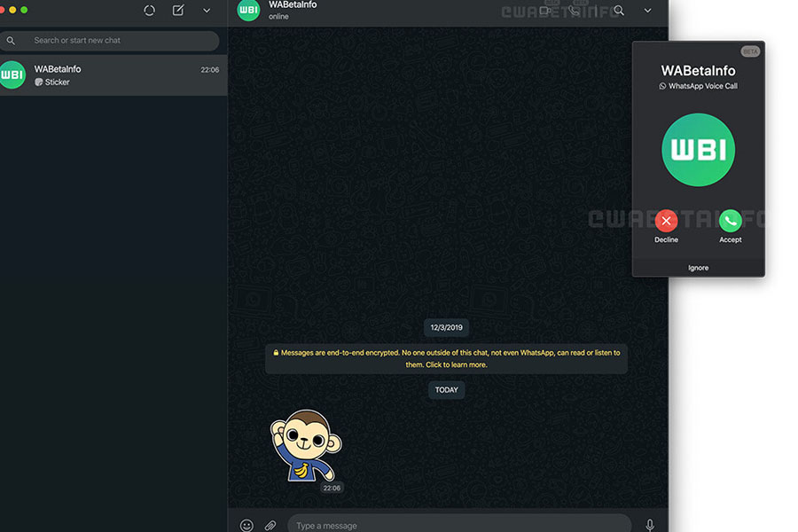Screen dimensions: 798x532
Task: Open WABetaInfo avatar in the chat list
Action: pyautogui.click(x=12, y=74)
